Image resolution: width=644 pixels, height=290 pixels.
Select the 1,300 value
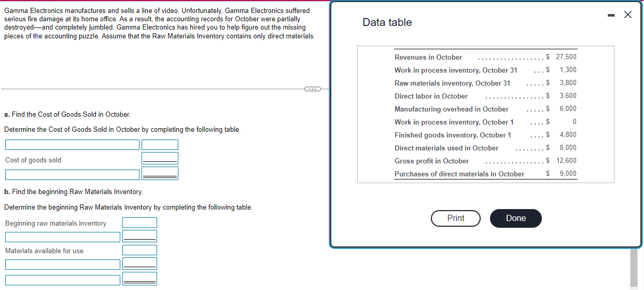pos(568,70)
